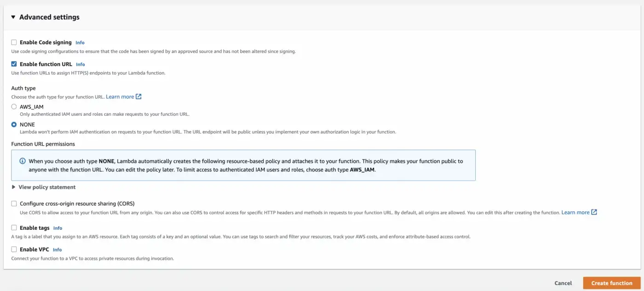The image size is (644, 291).
Task: Uncheck Enable function URL
Action: click(x=14, y=64)
